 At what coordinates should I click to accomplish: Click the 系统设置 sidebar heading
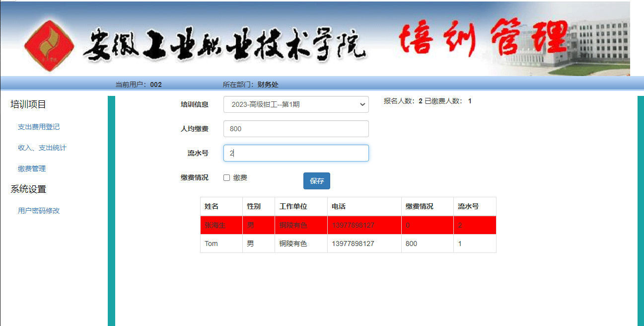28,189
